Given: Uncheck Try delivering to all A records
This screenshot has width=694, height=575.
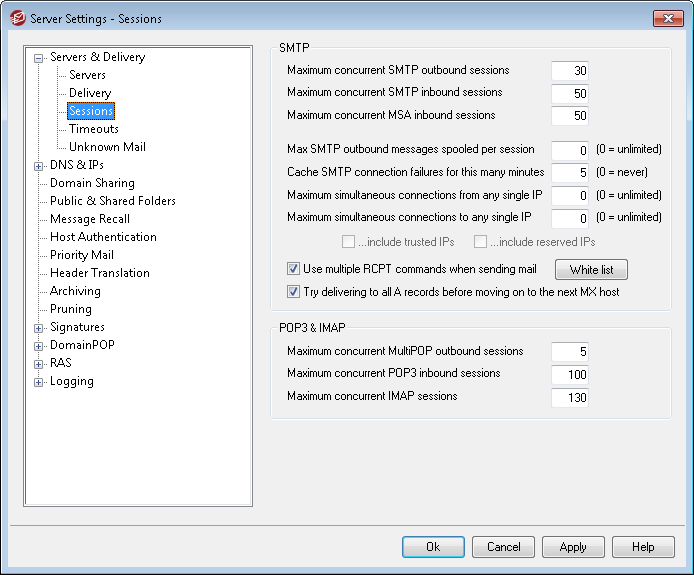Looking at the screenshot, I should click(x=294, y=292).
